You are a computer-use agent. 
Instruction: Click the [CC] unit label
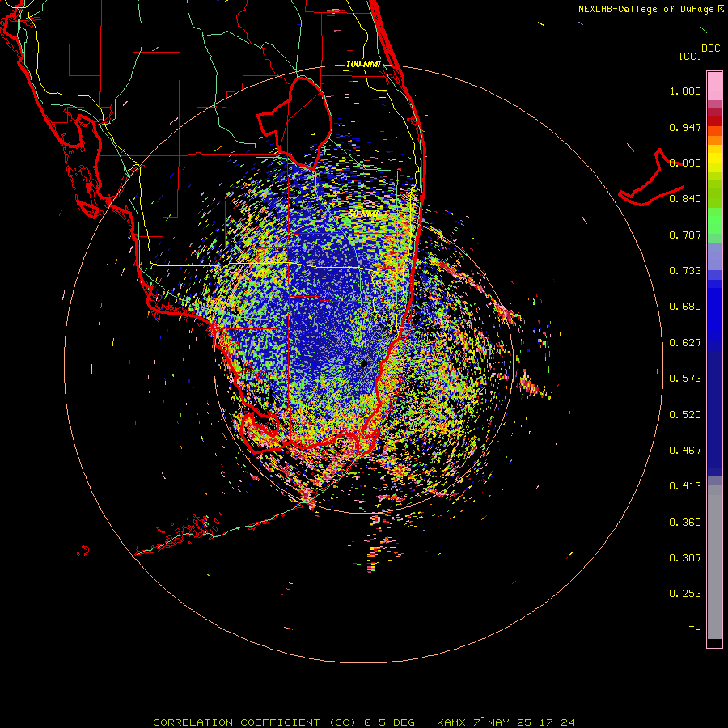point(691,56)
